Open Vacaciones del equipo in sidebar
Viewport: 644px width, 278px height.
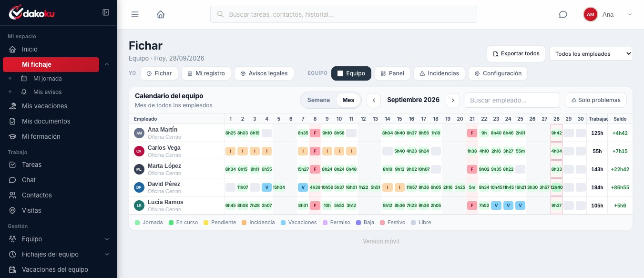click(55, 269)
